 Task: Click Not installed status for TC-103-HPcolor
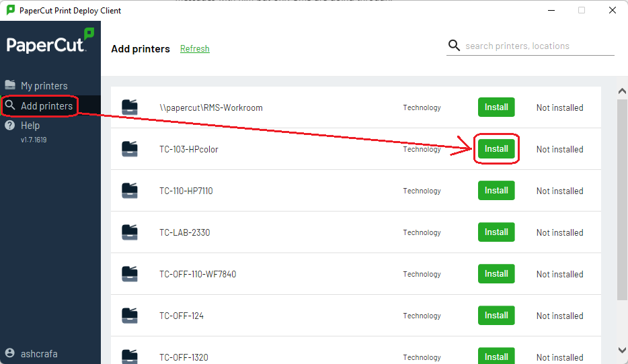(559, 149)
